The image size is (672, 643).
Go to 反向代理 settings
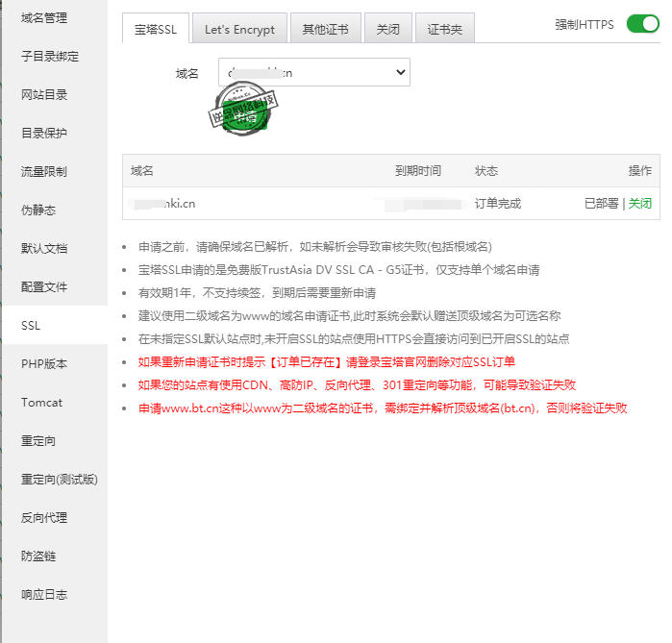[44, 517]
